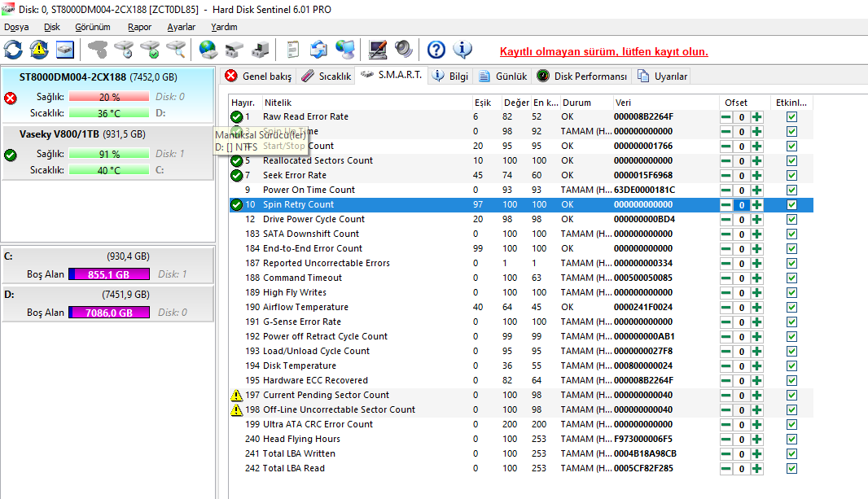Click warning icon on Off-Line Uncorrectable Sector row
Screen dimensions: 868x499
[236, 410]
